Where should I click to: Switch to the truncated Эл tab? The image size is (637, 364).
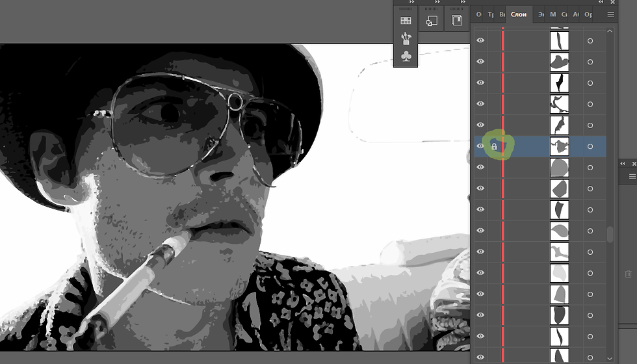[x=541, y=14]
